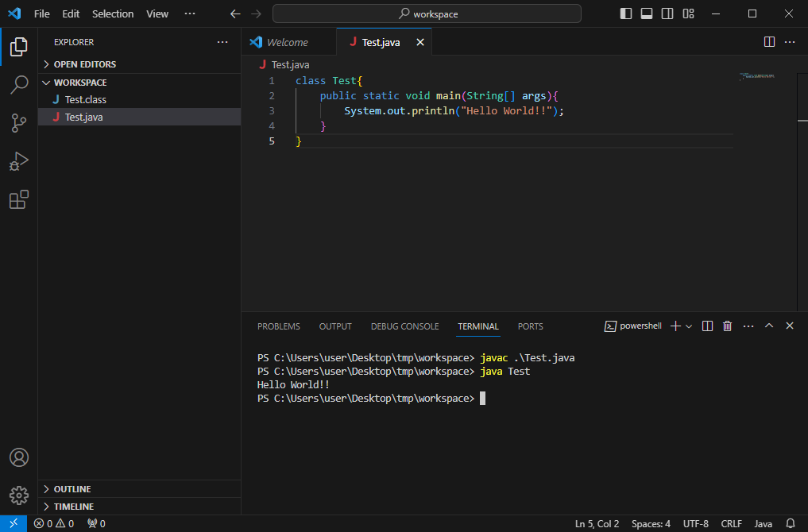
Task: Open the Extensions view
Action: pos(18,199)
